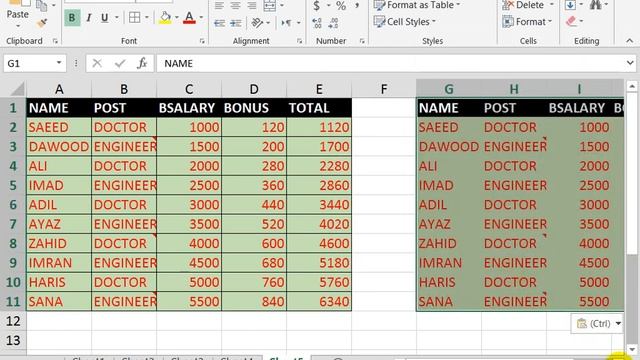
Task: Expand the formula bar
Action: click(x=630, y=63)
